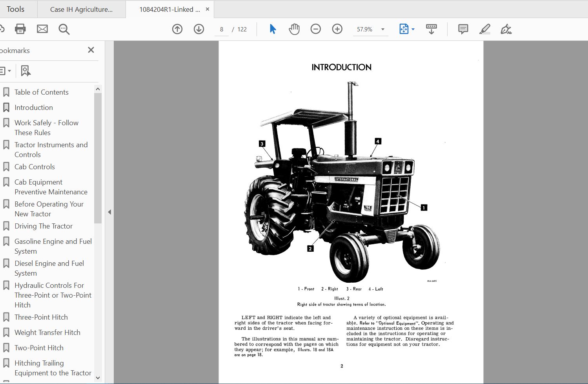Viewport: 588px width, 384px height.
Task: Collapse the side navigation panel
Action: 109,212
